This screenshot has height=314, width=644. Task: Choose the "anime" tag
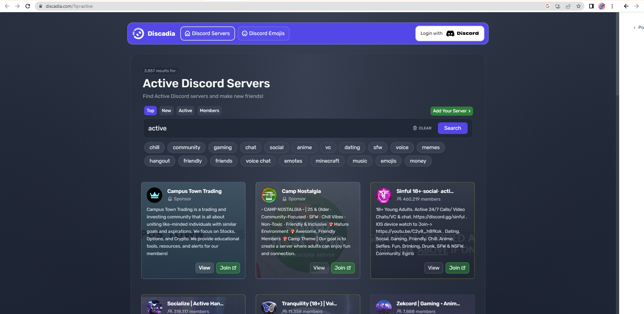point(304,147)
